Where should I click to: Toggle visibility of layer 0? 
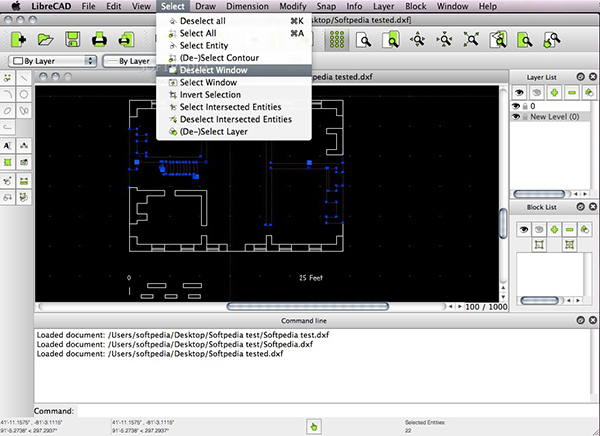517,105
